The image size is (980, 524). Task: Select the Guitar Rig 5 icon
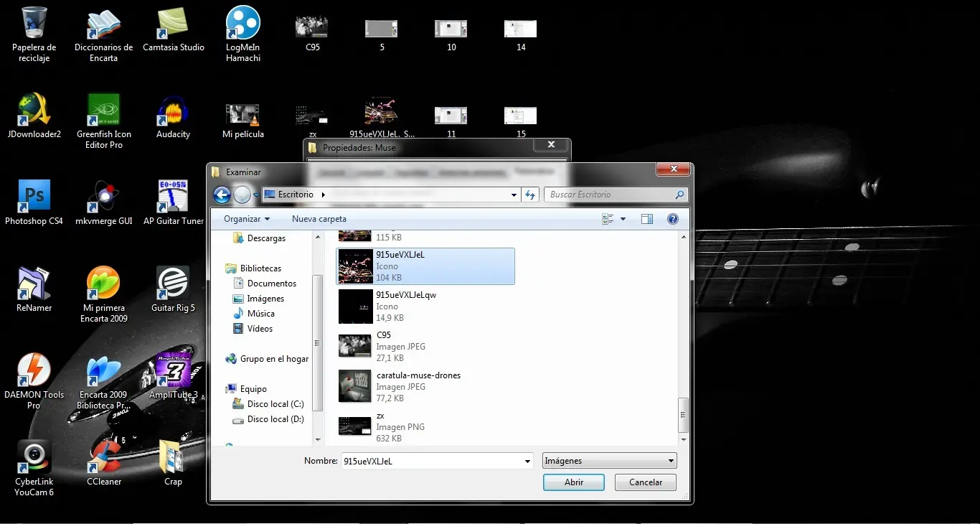[x=173, y=289]
